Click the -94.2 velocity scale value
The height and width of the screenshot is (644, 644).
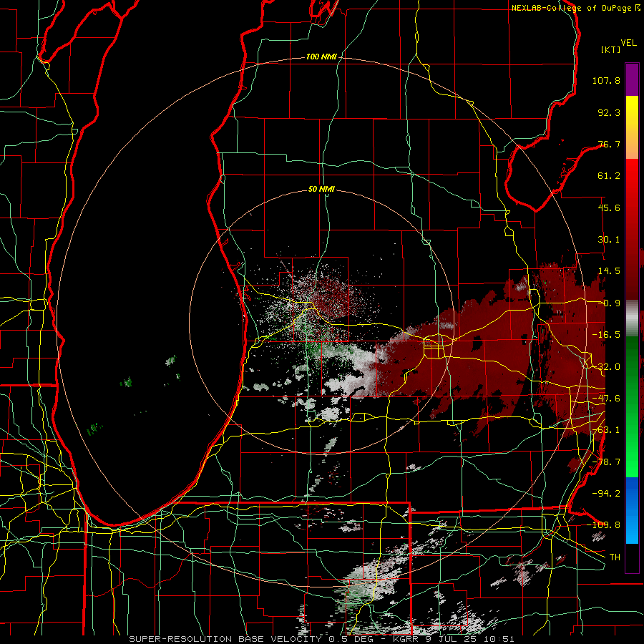tap(606, 493)
